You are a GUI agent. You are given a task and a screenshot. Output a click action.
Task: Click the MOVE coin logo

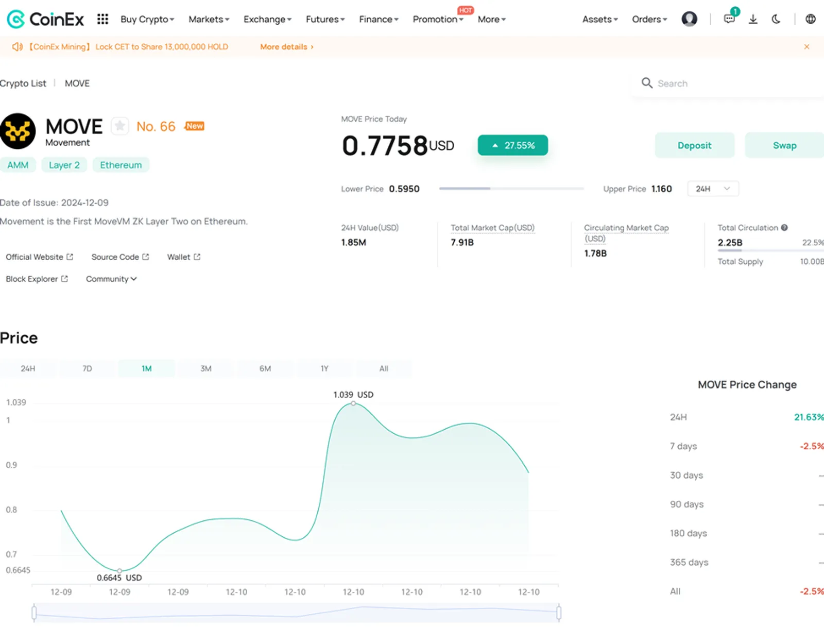click(x=18, y=131)
